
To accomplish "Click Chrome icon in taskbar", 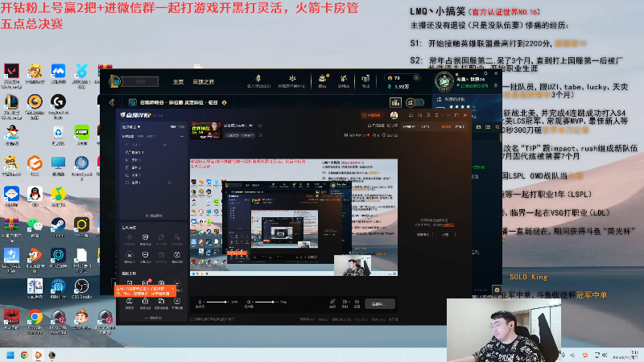I will click(x=24, y=355).
